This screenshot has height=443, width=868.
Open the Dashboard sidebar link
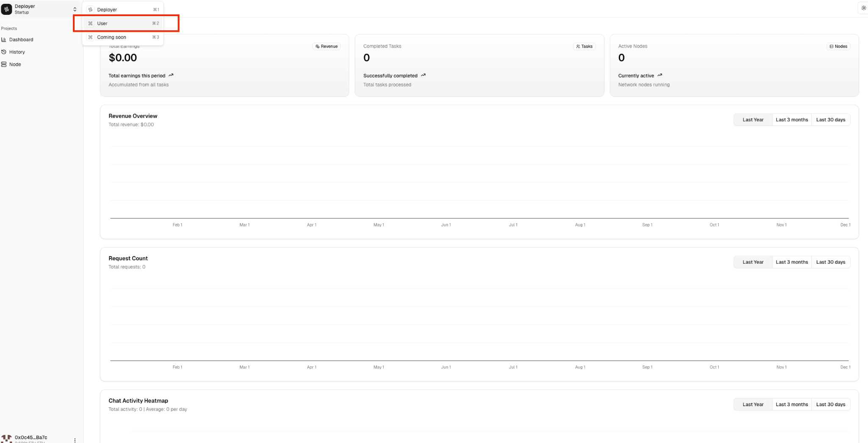[x=21, y=40]
